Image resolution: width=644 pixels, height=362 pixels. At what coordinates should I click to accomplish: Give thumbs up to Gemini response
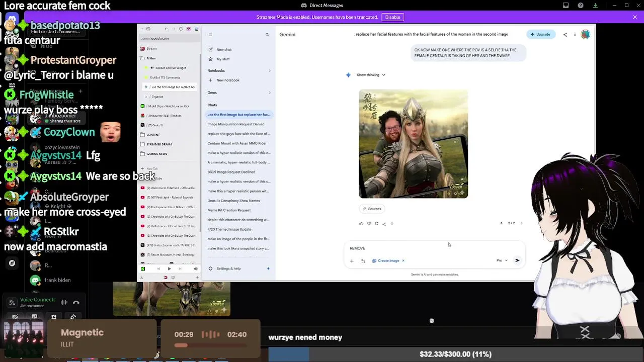coord(361,224)
